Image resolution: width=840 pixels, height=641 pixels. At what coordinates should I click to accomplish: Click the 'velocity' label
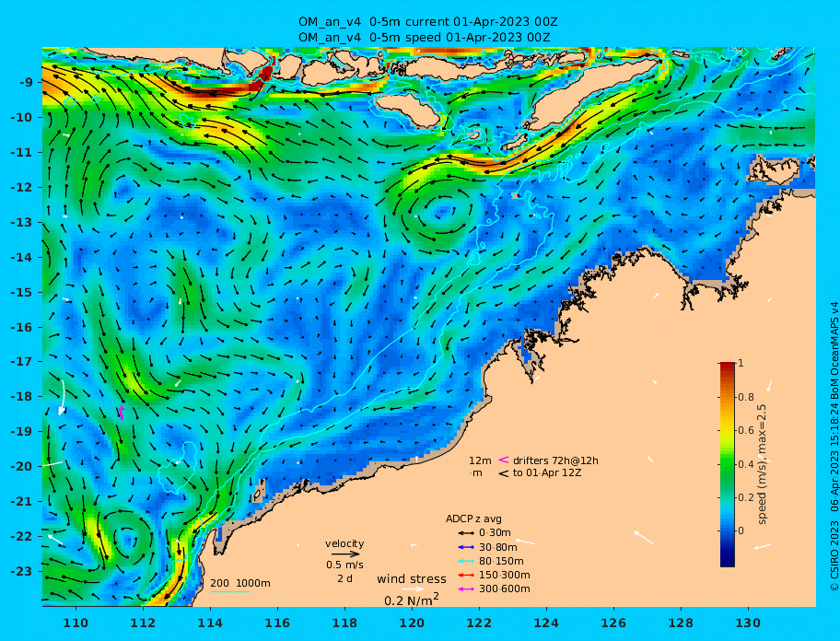344,544
